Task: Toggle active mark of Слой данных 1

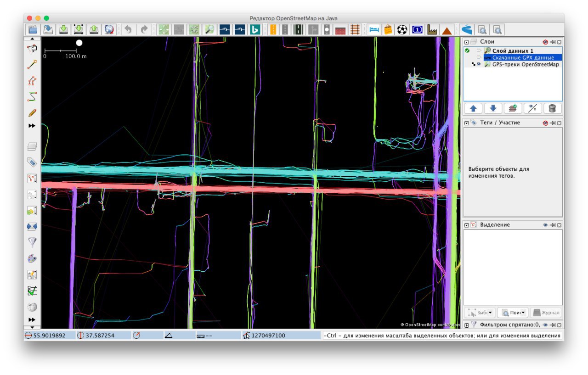Action: pyautogui.click(x=467, y=50)
